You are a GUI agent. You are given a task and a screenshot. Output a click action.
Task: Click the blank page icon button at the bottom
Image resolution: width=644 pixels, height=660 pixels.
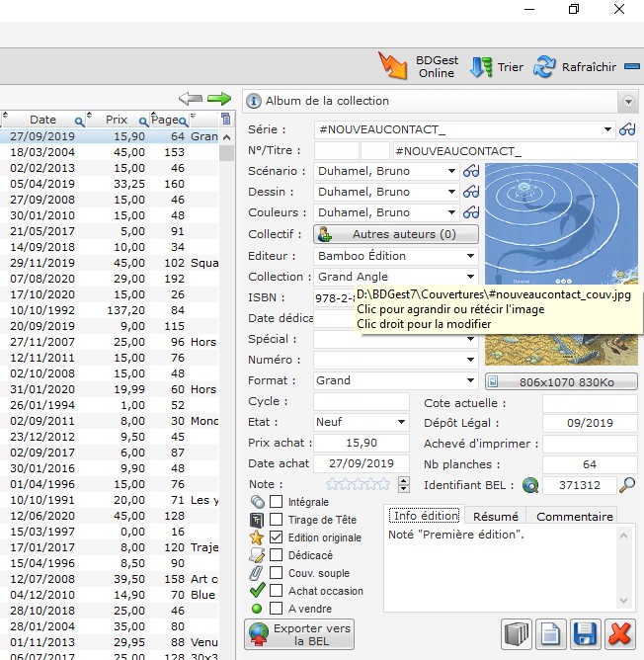pyautogui.click(x=550, y=634)
